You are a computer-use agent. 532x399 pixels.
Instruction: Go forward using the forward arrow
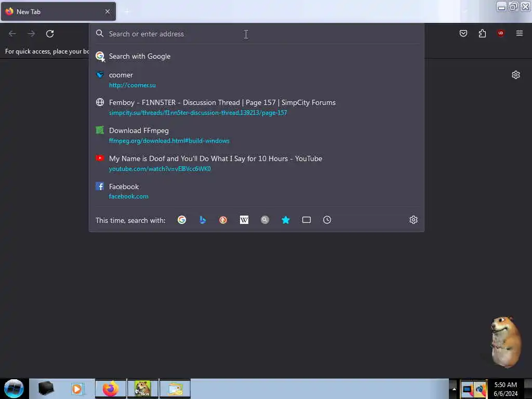coord(31,34)
